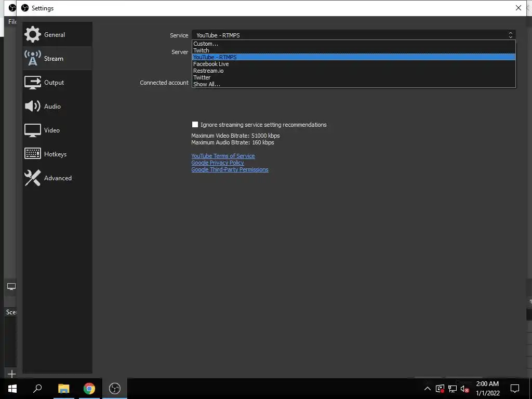Close the Settings window
Screen dimensions: 532x399
pos(518,8)
